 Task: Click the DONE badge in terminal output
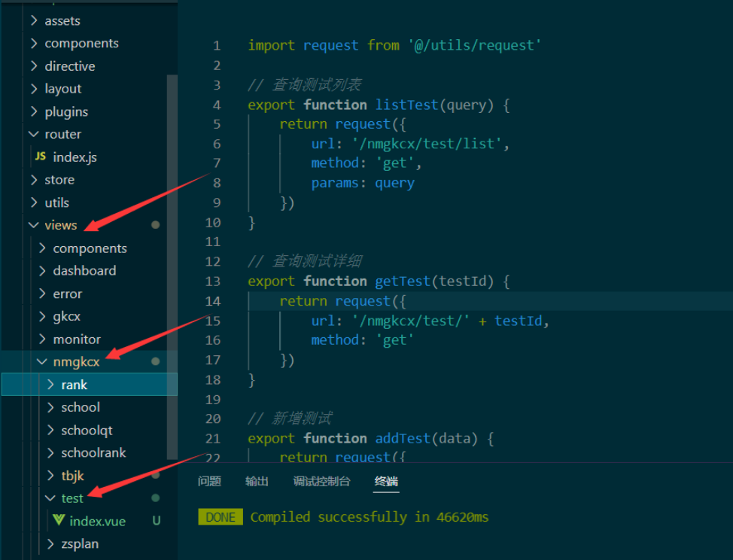(221, 517)
